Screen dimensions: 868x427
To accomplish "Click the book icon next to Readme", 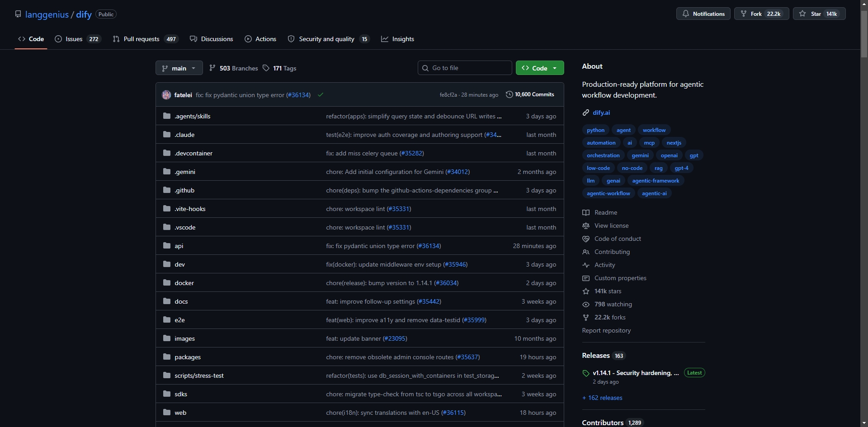I will pos(586,212).
